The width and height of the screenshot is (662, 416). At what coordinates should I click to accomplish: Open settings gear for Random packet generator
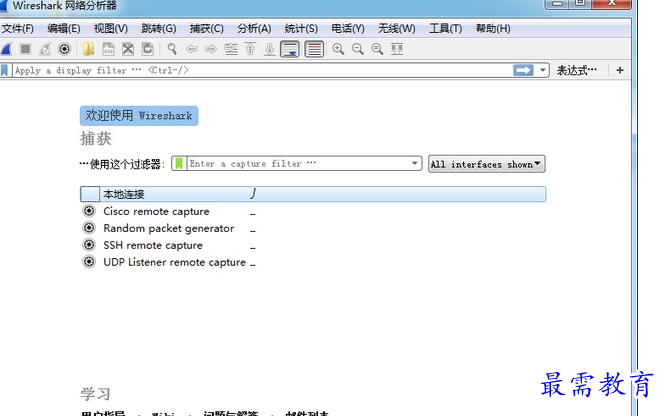click(x=89, y=228)
